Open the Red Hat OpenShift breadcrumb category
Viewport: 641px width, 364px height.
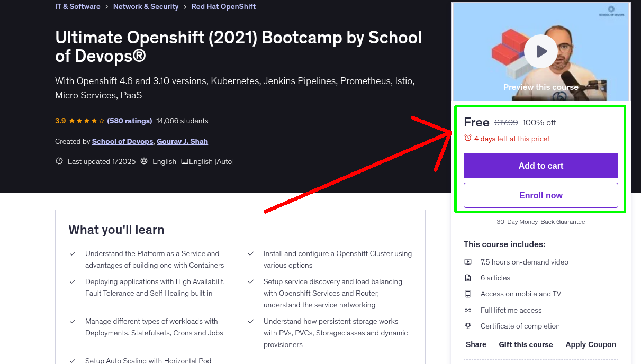(223, 6)
